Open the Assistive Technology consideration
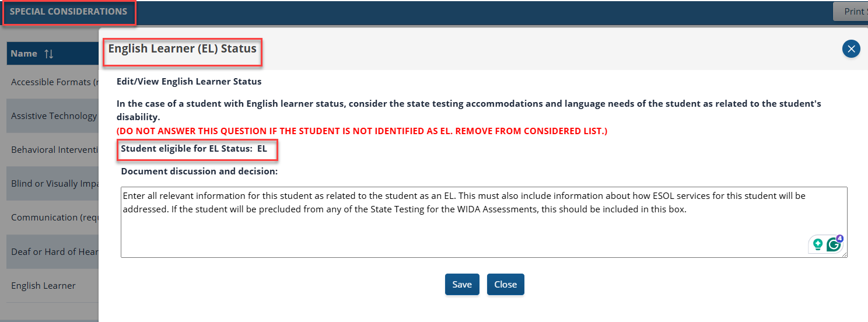The width and height of the screenshot is (868, 322). pyautogui.click(x=54, y=116)
